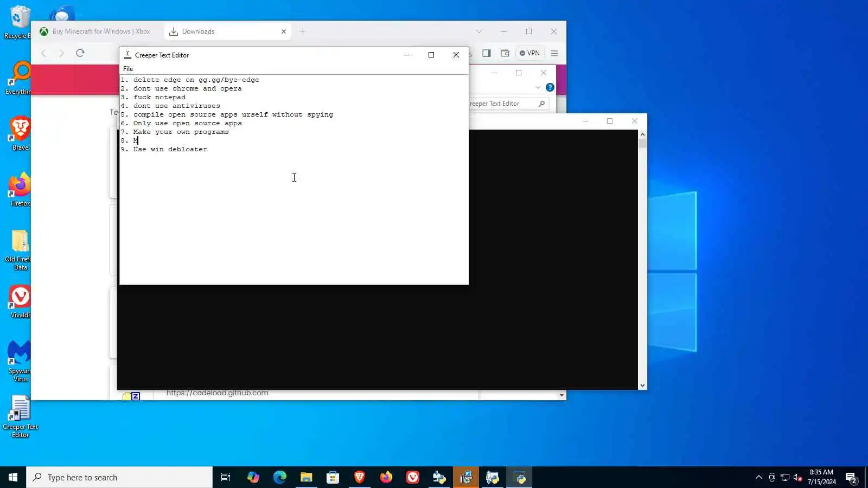
Task: Select the Spyware Virus desktop shortcut
Action: [19, 361]
